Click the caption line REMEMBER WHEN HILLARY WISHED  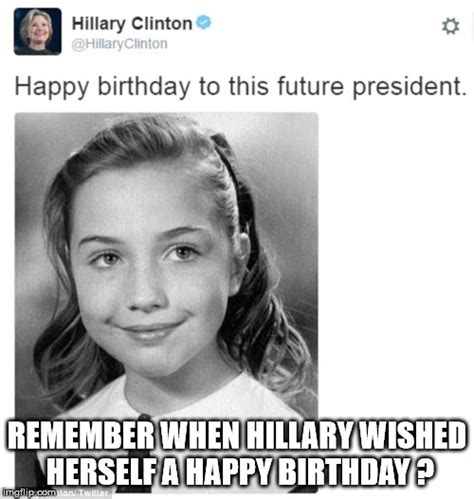[236, 436]
